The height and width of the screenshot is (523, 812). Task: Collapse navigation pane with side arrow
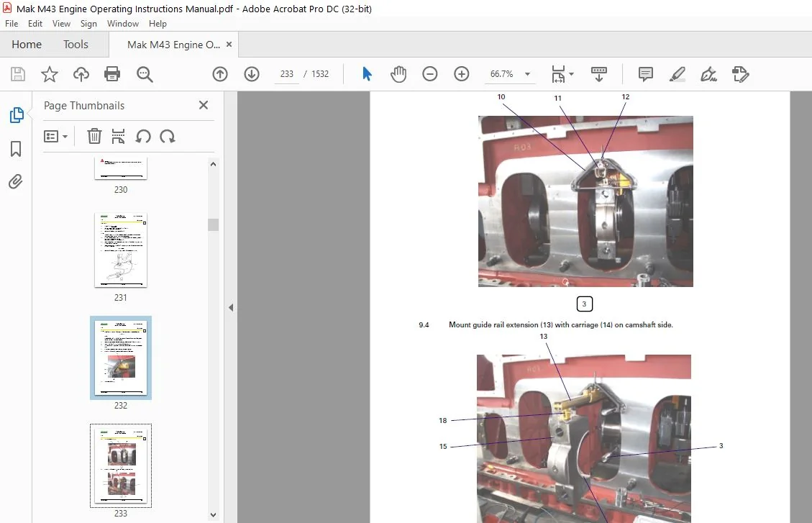coord(231,308)
